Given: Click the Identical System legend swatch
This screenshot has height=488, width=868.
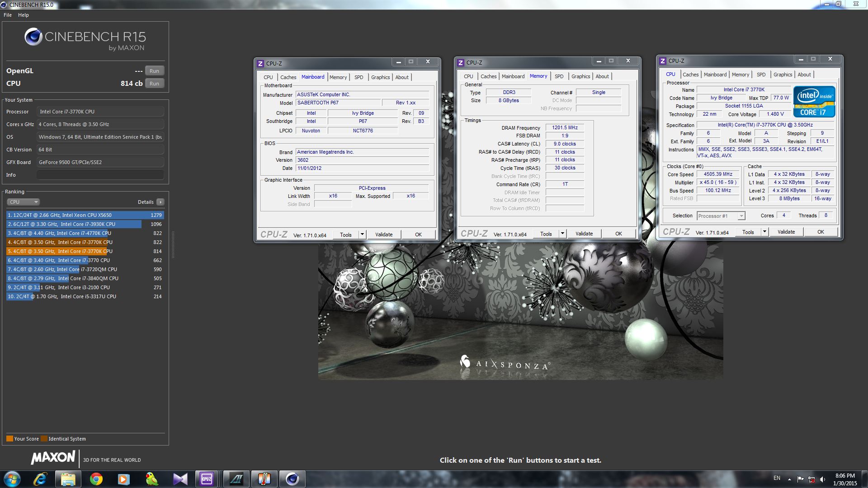Looking at the screenshot, I should tap(44, 439).
